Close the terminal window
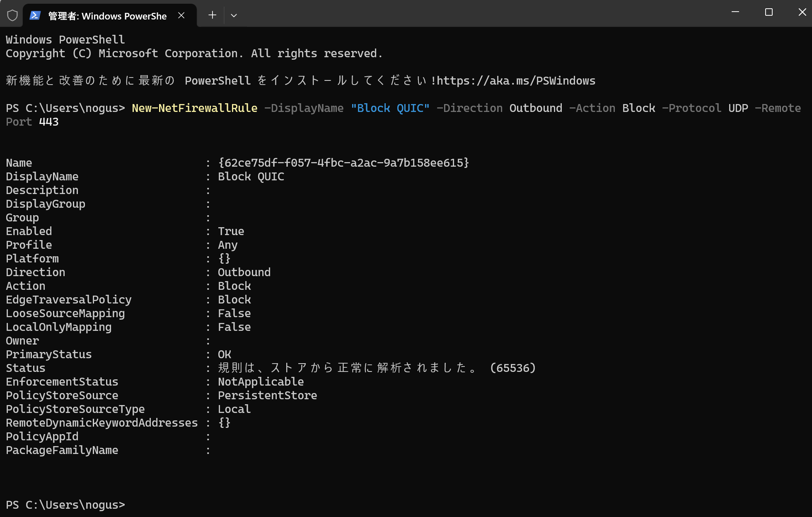Image resolution: width=812 pixels, height=517 pixels. pos(802,12)
